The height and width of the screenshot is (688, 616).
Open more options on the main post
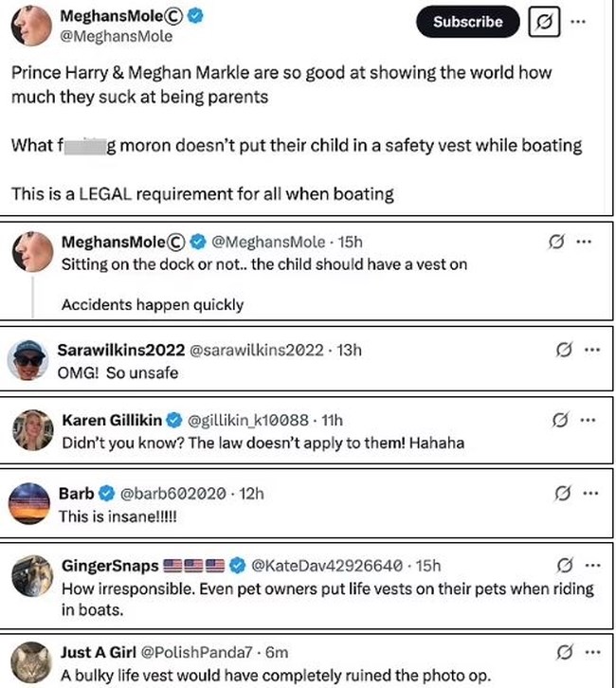592,21
